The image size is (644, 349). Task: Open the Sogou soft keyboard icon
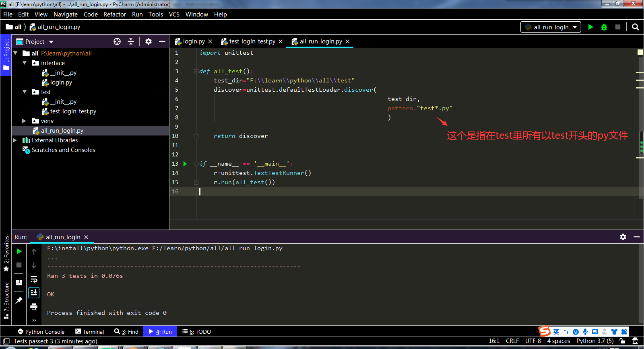click(x=595, y=332)
